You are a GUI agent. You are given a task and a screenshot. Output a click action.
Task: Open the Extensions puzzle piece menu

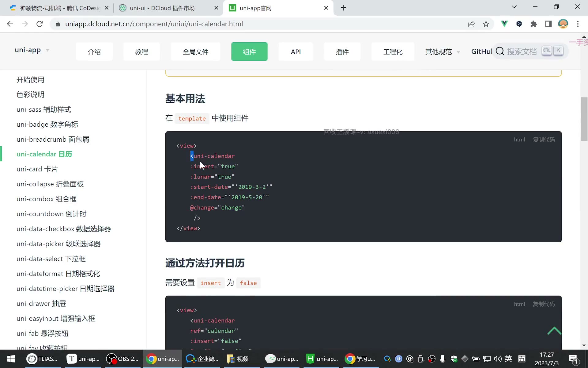(x=534, y=24)
